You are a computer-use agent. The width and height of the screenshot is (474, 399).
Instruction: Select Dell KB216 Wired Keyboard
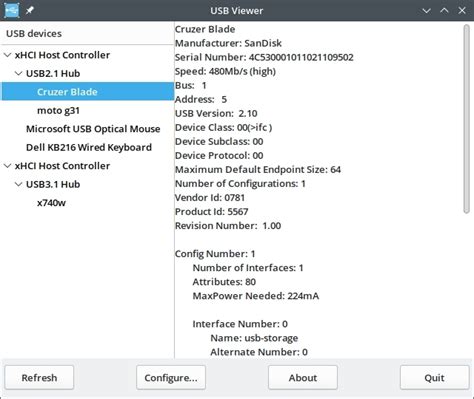coord(89,147)
